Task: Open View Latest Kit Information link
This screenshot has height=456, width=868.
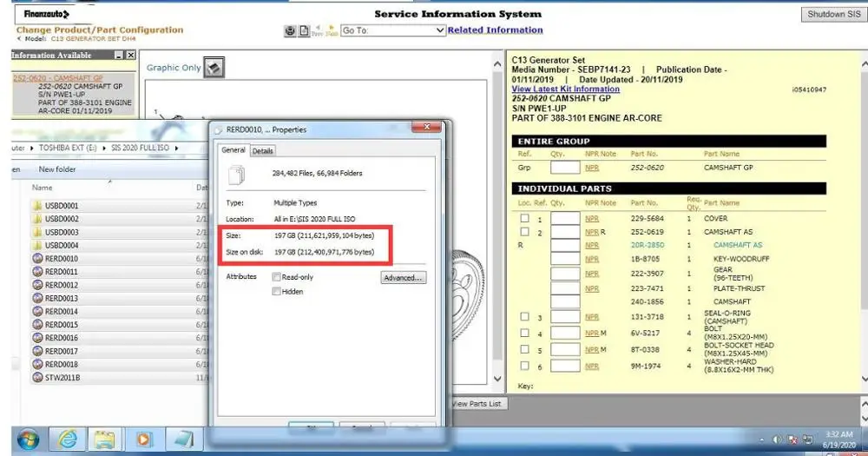Action: [x=565, y=89]
